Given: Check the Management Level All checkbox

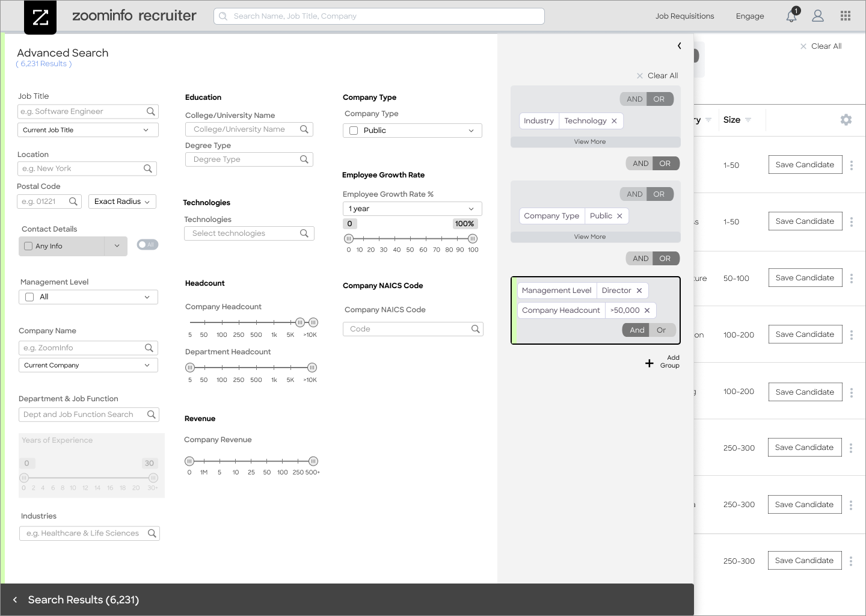Looking at the screenshot, I should pos(29,297).
